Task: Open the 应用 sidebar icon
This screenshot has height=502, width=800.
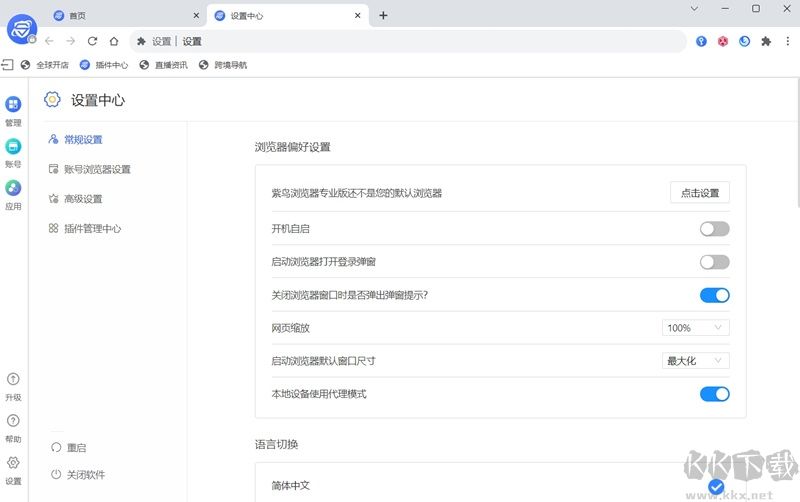Action: (x=13, y=188)
